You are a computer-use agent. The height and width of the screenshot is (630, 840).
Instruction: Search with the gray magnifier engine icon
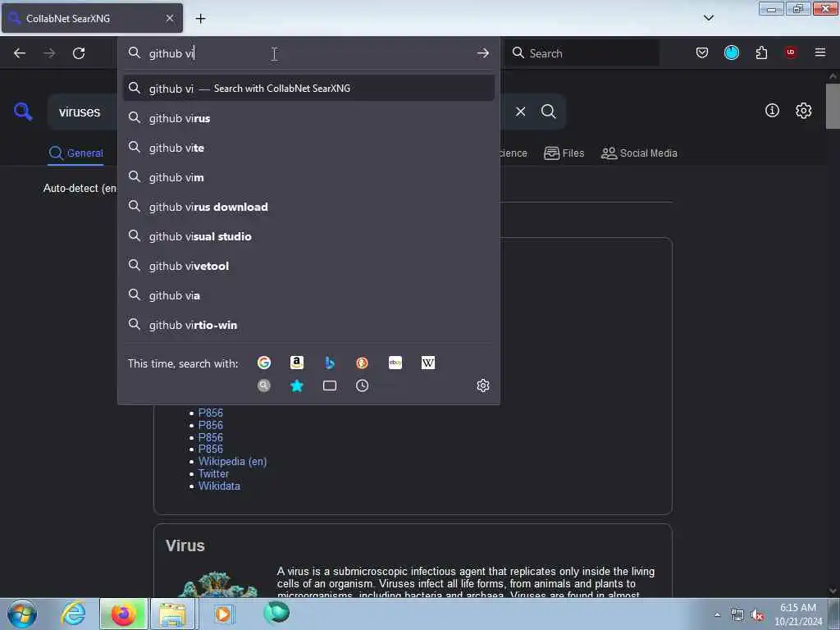(x=264, y=386)
